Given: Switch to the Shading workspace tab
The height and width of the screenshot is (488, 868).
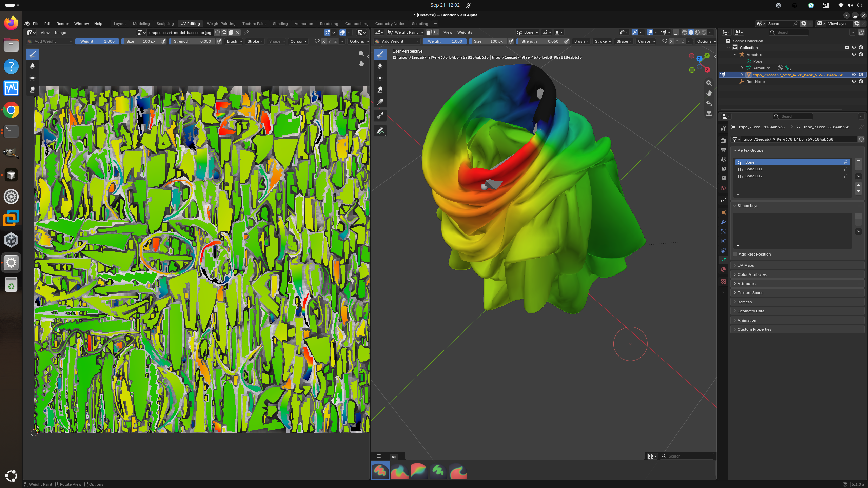Looking at the screenshot, I should pyautogui.click(x=280, y=24).
